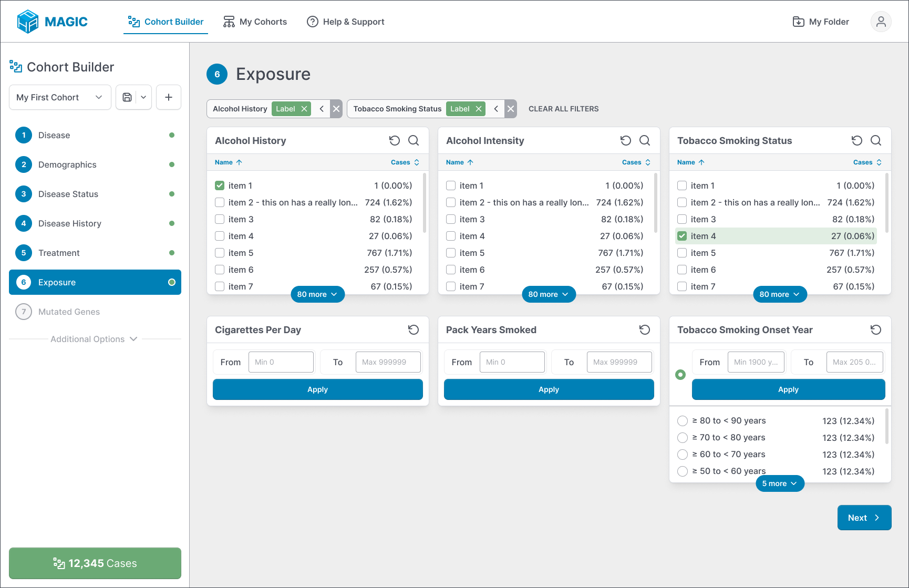Focus Cigarettes Per Day From field

281,362
